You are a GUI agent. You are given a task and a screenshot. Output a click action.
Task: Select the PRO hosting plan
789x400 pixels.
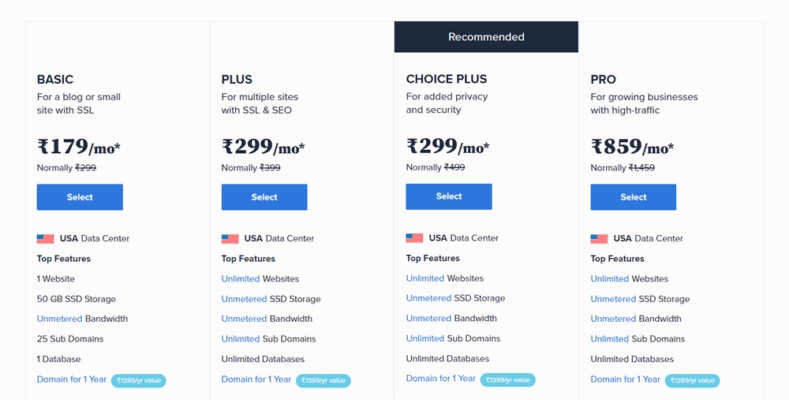[x=633, y=197]
